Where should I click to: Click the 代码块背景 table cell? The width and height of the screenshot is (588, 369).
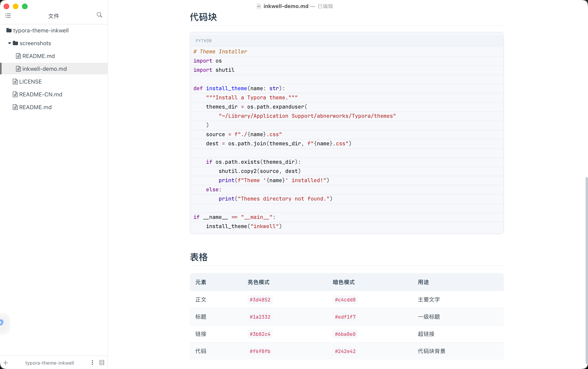pos(432,351)
